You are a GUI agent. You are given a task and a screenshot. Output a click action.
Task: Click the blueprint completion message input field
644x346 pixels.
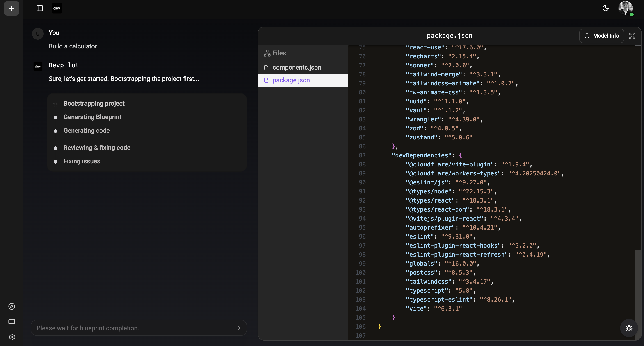tap(112, 328)
